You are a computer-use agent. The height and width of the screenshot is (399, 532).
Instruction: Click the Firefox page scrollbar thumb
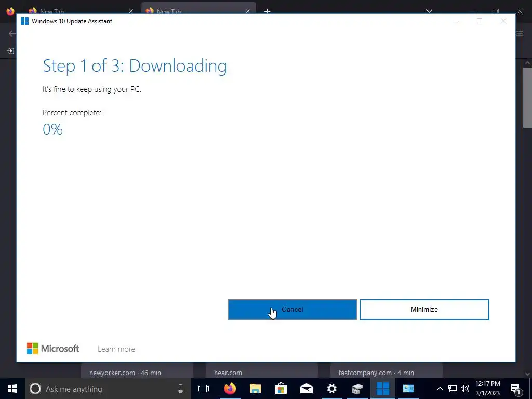(x=527, y=98)
